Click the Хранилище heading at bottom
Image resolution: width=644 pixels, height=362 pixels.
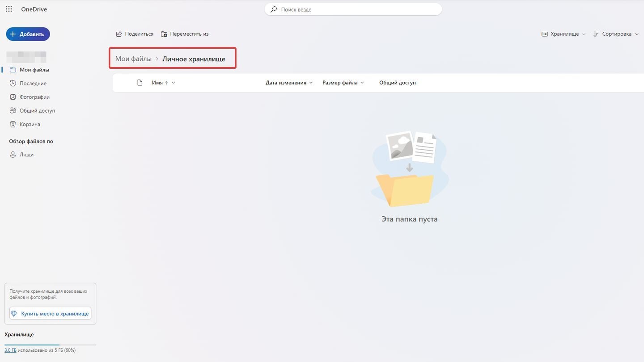[x=19, y=335]
